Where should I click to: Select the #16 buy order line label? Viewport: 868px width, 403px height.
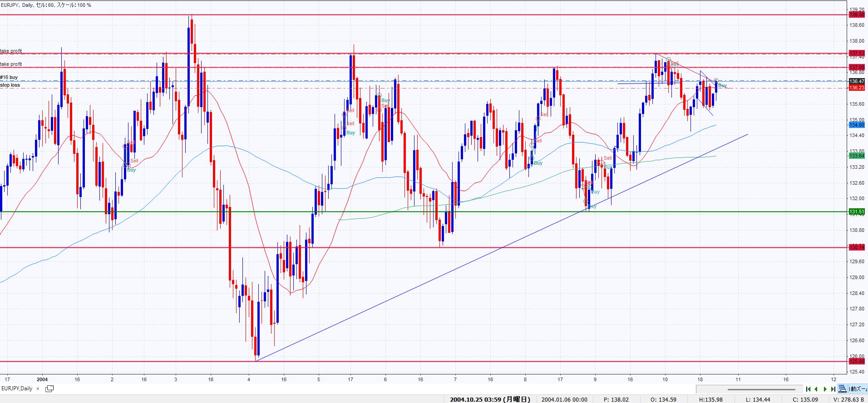[9, 78]
